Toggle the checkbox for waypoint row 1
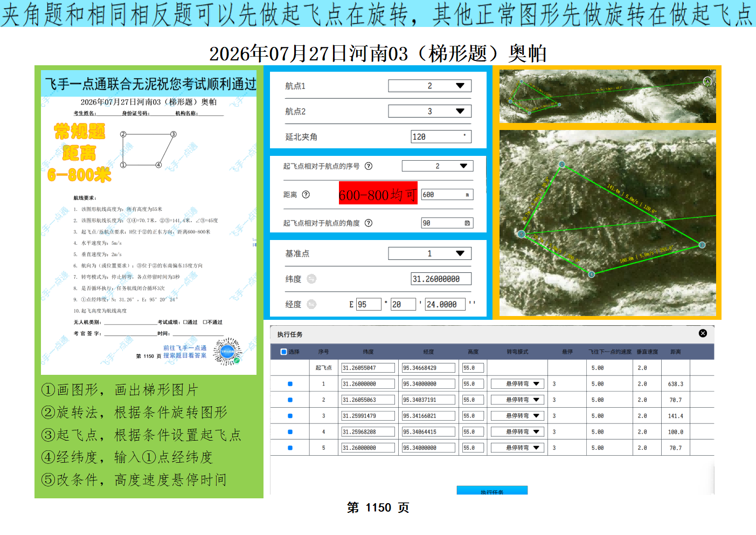 pos(290,384)
